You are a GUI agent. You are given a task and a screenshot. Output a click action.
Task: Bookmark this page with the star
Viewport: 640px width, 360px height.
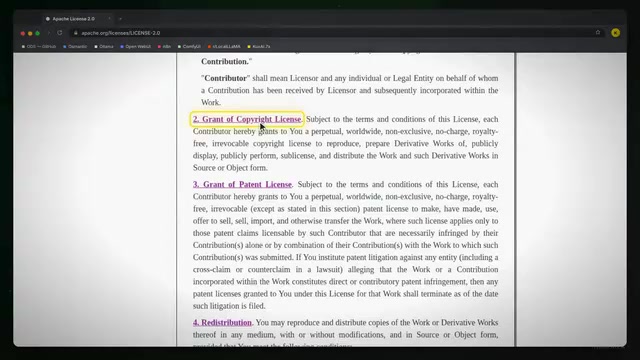pyautogui.click(x=598, y=32)
